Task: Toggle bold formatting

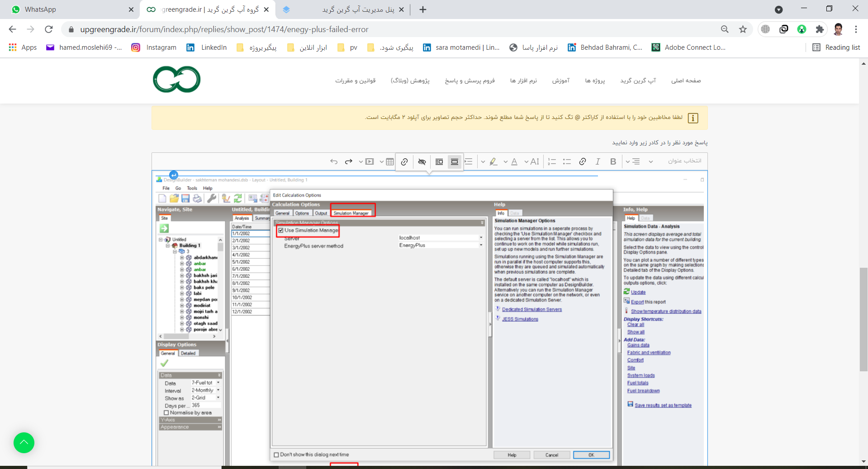Action: coord(613,161)
